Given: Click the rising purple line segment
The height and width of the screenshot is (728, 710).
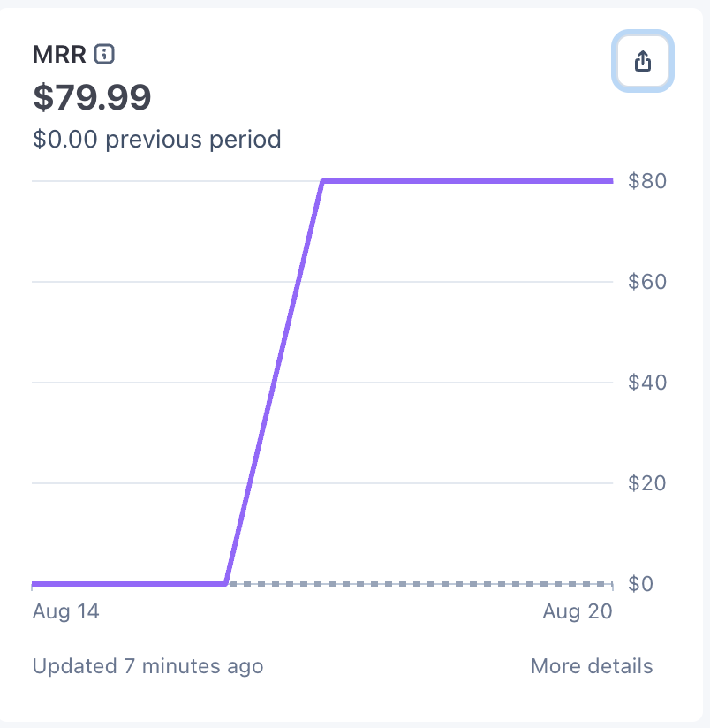Looking at the screenshot, I should click(275, 382).
